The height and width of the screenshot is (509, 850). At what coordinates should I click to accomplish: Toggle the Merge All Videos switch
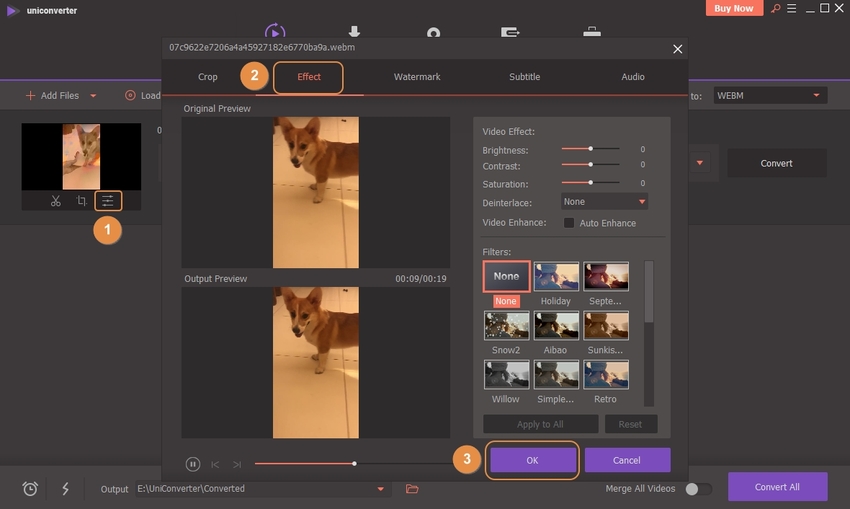tap(698, 489)
